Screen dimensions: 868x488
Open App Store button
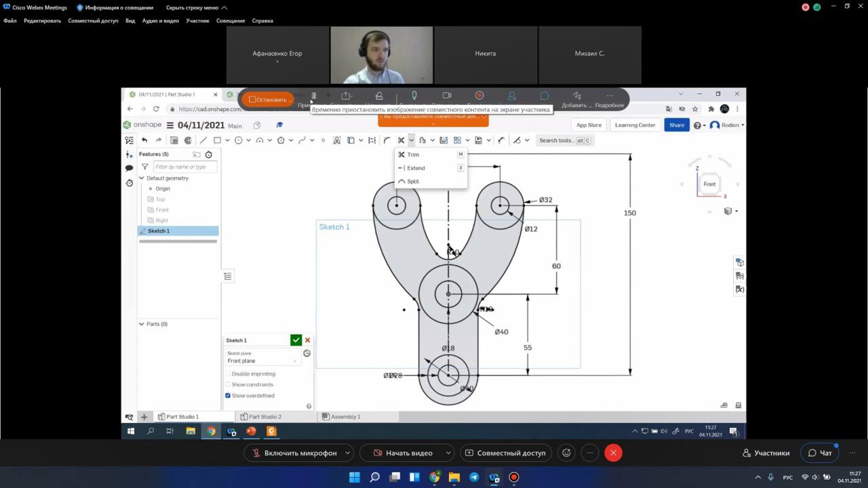click(589, 125)
